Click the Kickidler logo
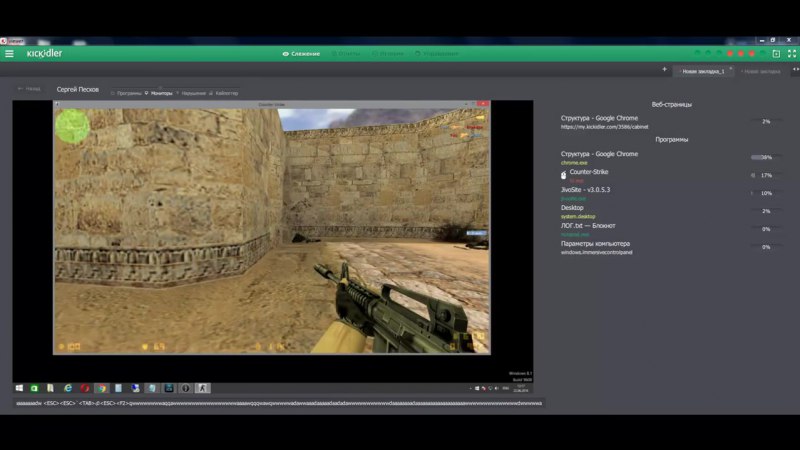 click(44, 53)
